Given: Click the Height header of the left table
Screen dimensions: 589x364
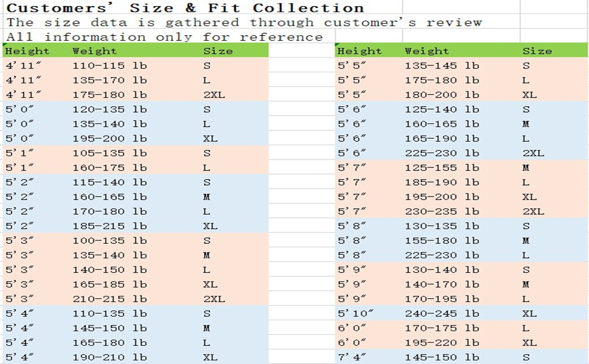Looking at the screenshot, I should [27, 51].
